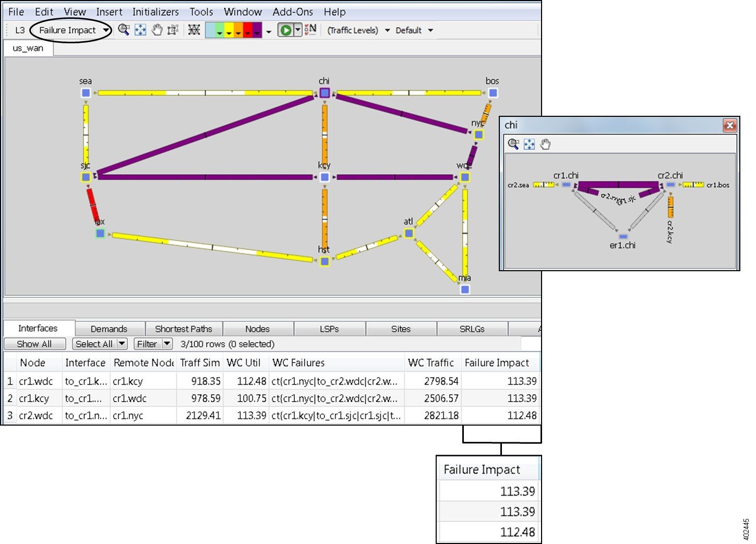Click the purple swatch in the color legend

(x=257, y=30)
